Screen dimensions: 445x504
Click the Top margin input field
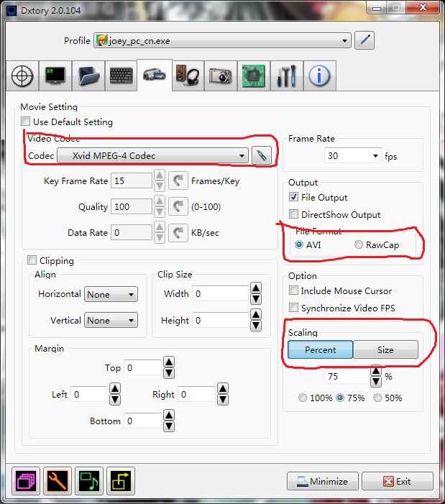143,367
